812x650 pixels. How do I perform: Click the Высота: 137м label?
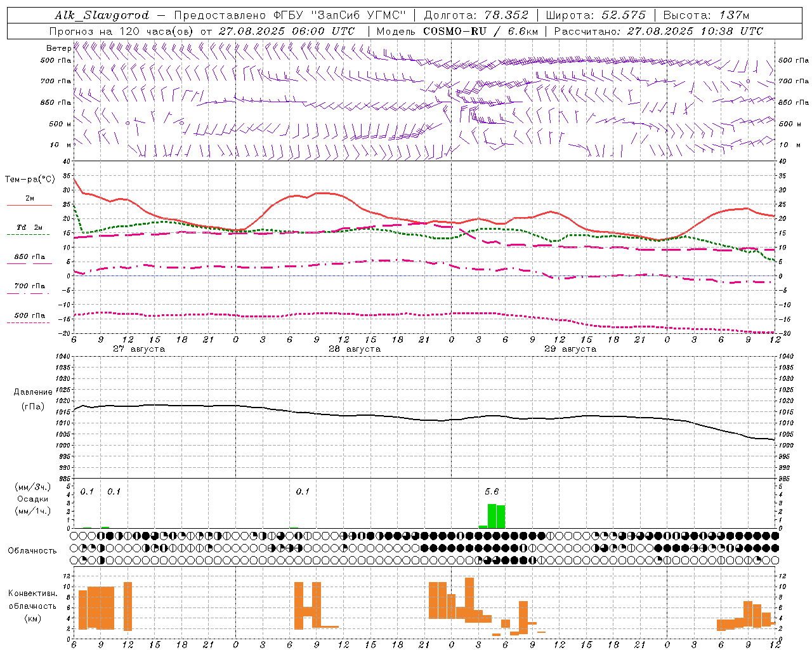(x=706, y=15)
